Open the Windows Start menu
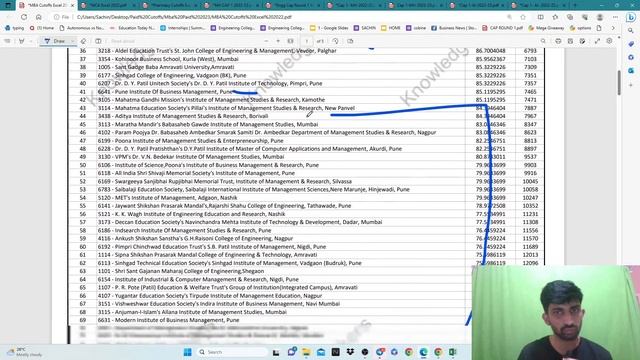The height and width of the screenshot is (360, 640). pos(187,352)
